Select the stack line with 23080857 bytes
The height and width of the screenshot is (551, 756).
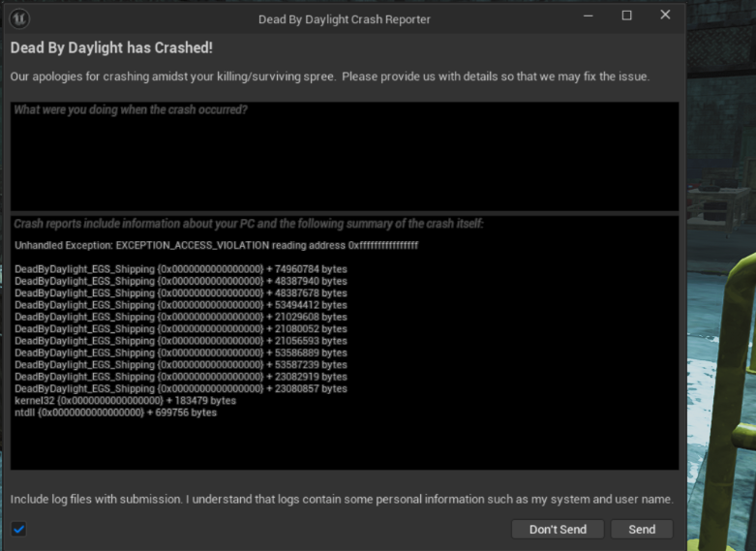[181, 388]
